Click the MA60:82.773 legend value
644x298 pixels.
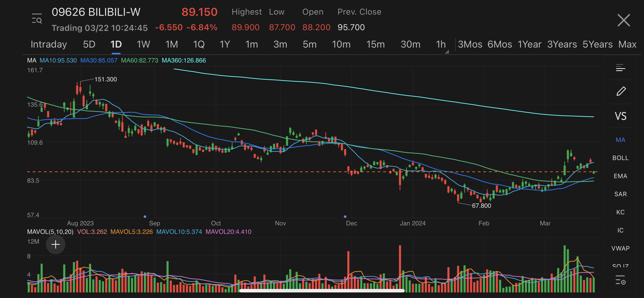(140, 60)
